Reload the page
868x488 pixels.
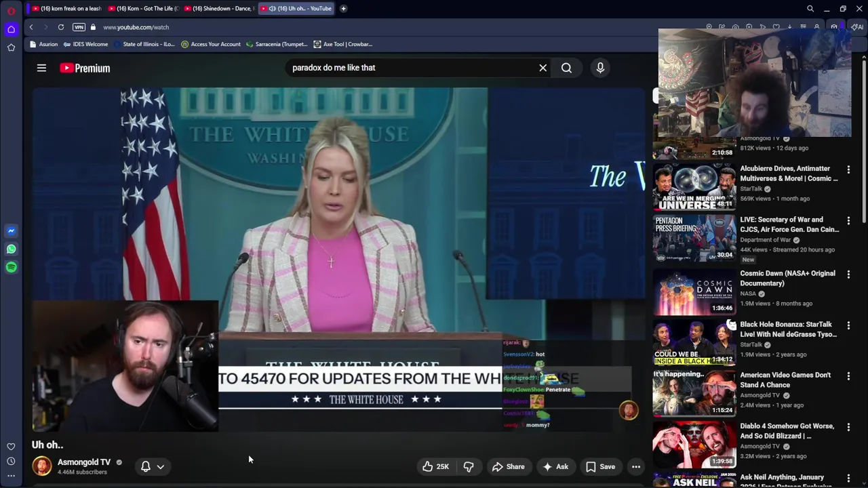[x=61, y=27]
